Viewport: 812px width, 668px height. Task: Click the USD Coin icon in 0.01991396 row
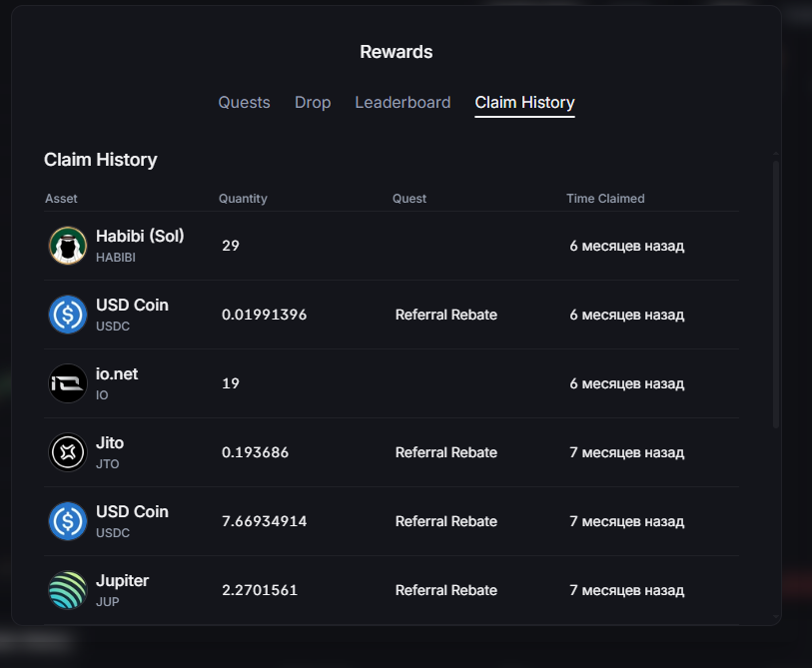click(x=68, y=315)
